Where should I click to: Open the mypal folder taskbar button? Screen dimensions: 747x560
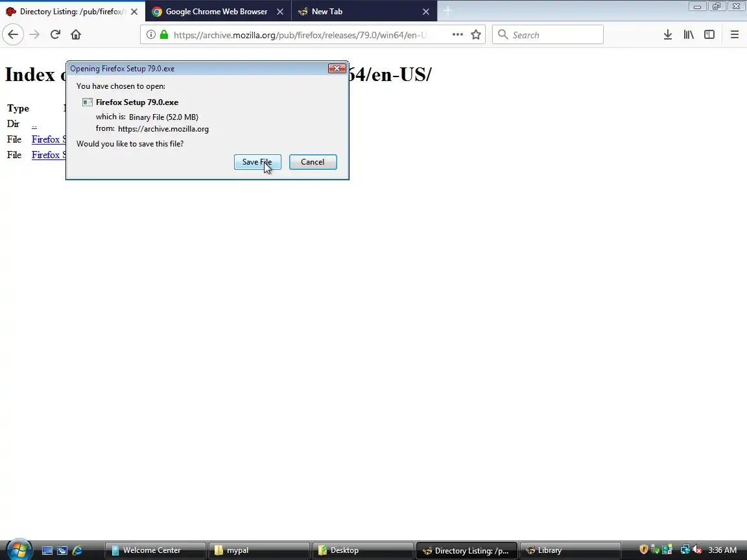coord(259,550)
